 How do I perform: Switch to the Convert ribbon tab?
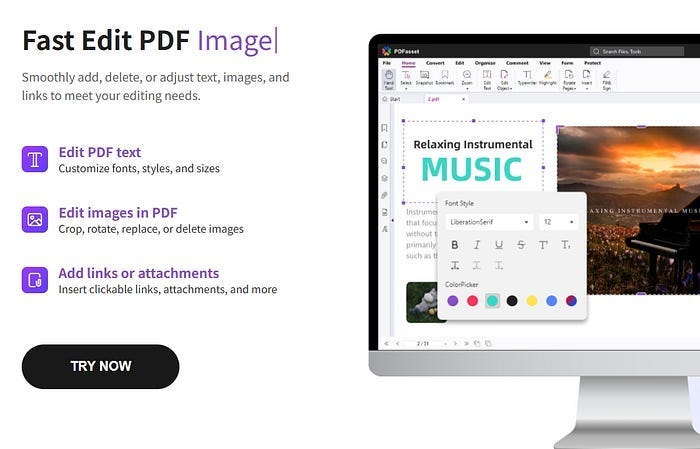[435, 63]
